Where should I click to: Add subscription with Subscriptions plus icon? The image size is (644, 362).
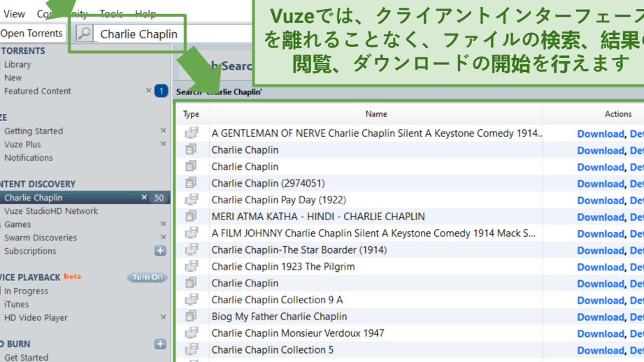[160, 251]
